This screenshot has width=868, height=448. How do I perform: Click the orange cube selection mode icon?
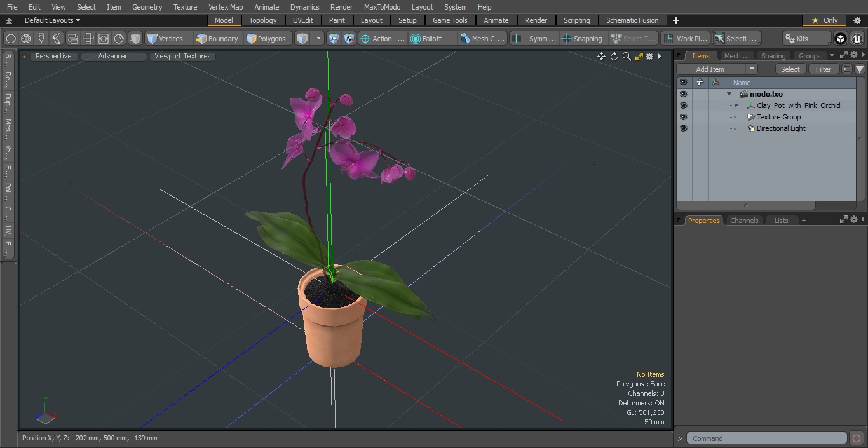pyautogui.click(x=302, y=39)
